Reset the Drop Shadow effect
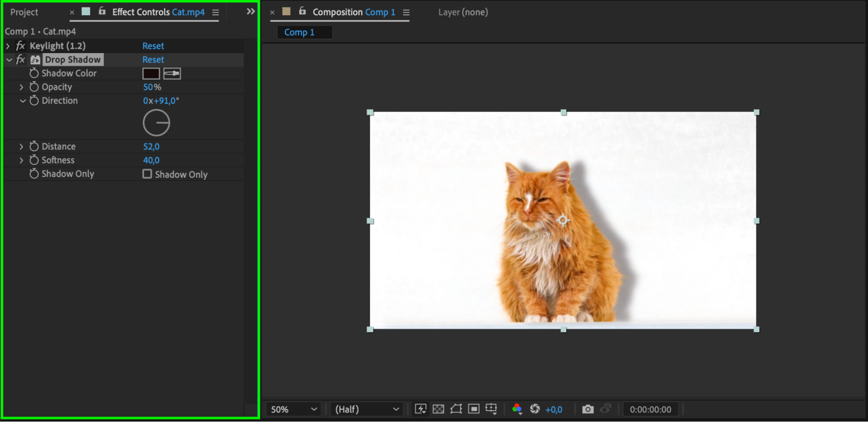868x422 pixels. (x=153, y=59)
